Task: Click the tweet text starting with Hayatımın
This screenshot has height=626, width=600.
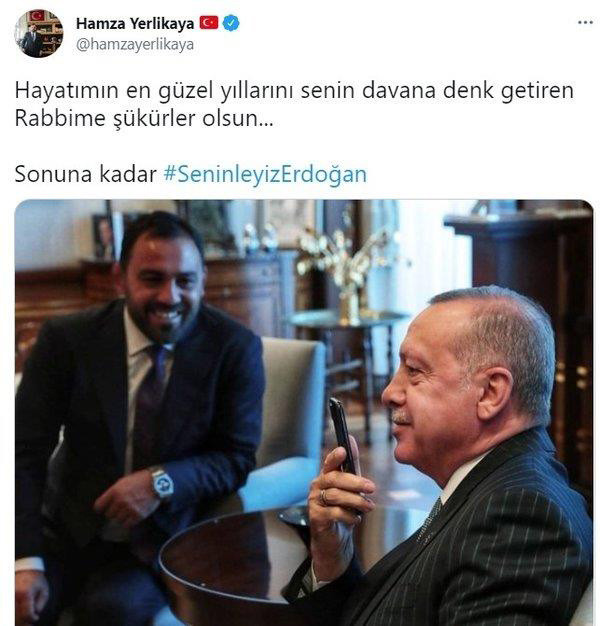Action: click(x=294, y=104)
